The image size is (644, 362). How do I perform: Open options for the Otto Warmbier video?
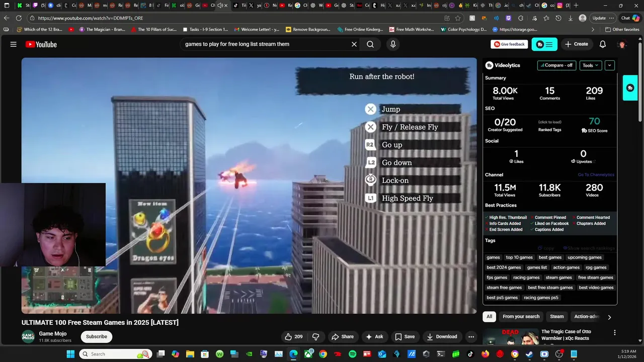pyautogui.click(x=614, y=332)
